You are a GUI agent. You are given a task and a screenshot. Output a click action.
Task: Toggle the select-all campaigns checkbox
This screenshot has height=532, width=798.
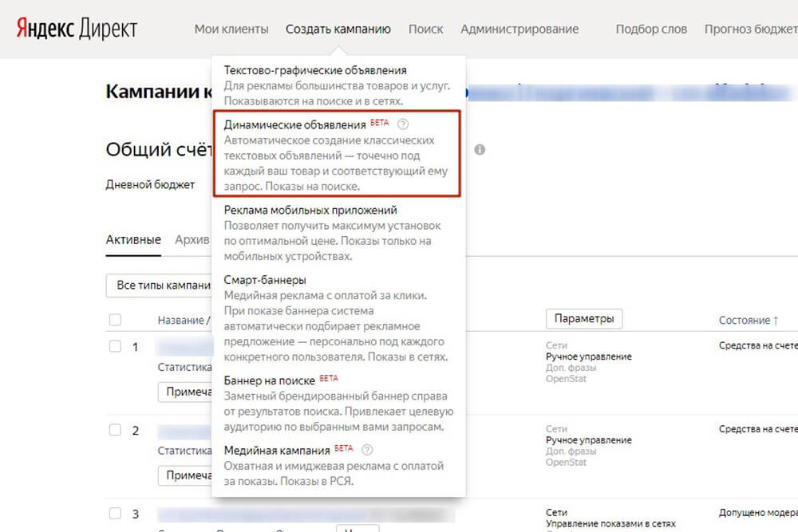point(115,319)
